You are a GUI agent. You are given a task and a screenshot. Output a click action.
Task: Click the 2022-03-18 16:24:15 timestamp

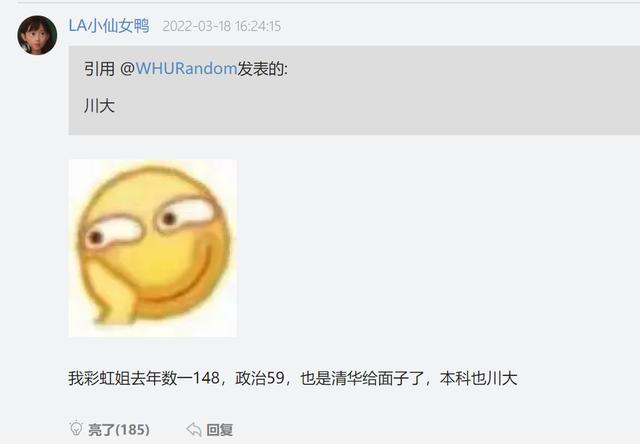[x=222, y=27]
